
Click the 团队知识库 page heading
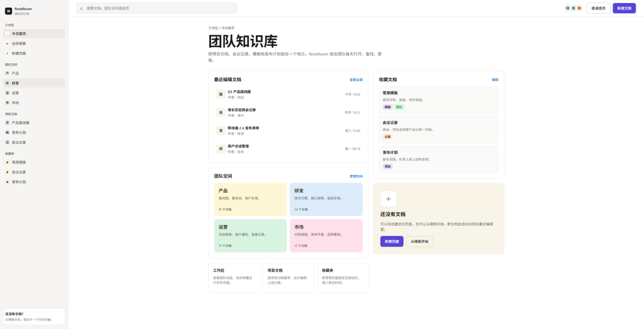coord(243,41)
